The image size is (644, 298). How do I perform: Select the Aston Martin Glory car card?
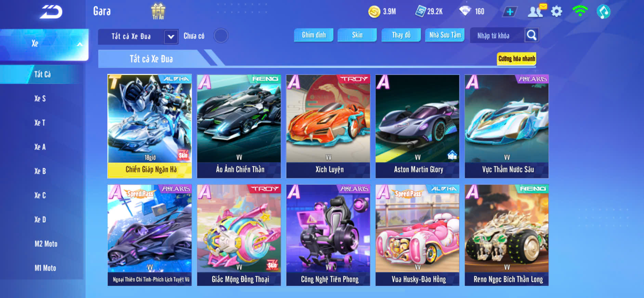(418, 126)
